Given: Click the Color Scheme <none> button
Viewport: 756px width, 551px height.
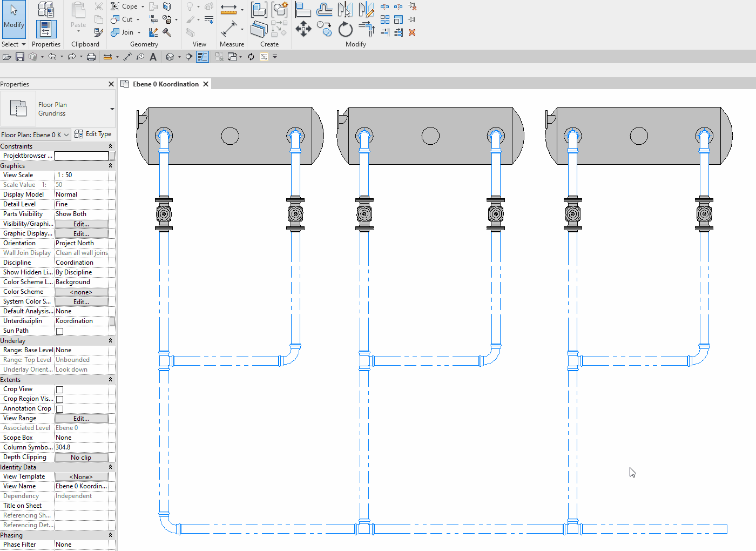Looking at the screenshot, I should pyautogui.click(x=82, y=292).
